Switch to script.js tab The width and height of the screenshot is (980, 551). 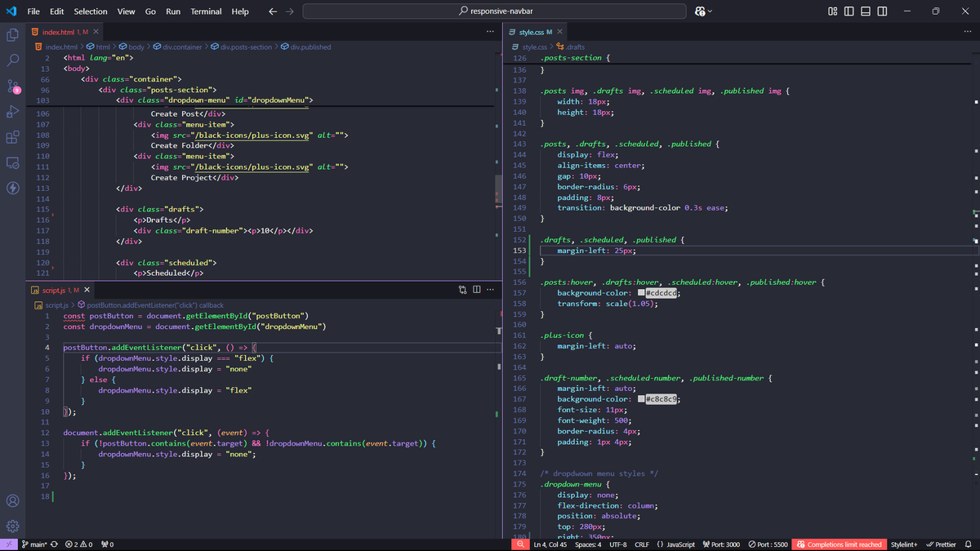pyautogui.click(x=60, y=290)
